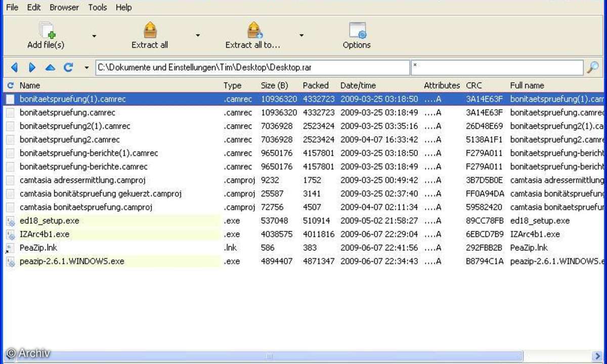Sort by the Packed column header
The image size is (607, 364).
(316, 85)
